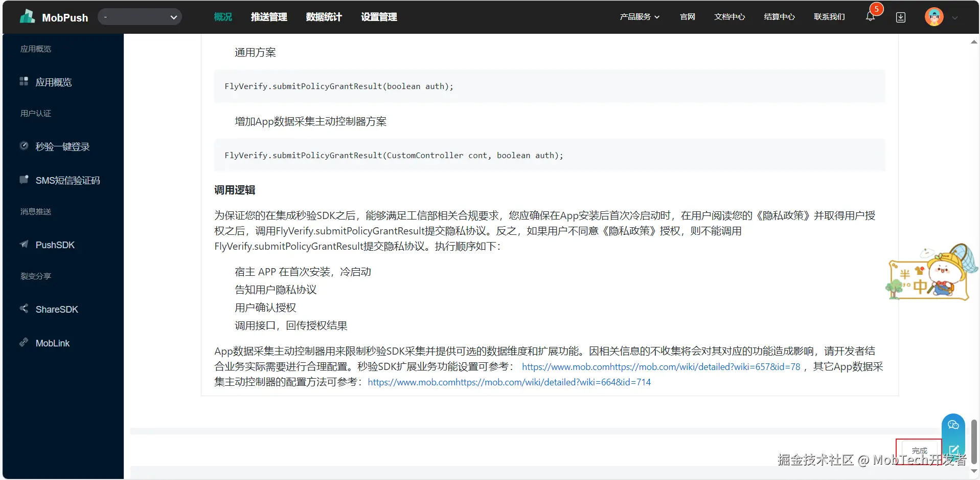Click the line 宿主 APP 在首次安装，冷启动
This screenshot has width=980, height=480.
[303, 272]
